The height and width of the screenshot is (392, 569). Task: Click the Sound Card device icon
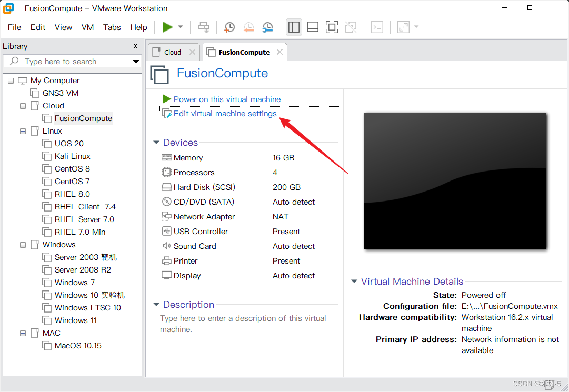pyautogui.click(x=166, y=246)
